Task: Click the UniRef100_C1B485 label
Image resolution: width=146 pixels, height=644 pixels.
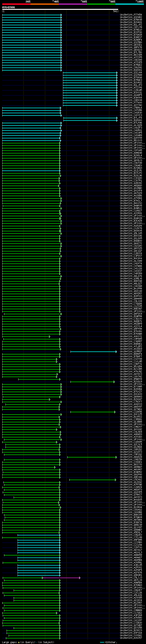Action: (x=131, y=442)
